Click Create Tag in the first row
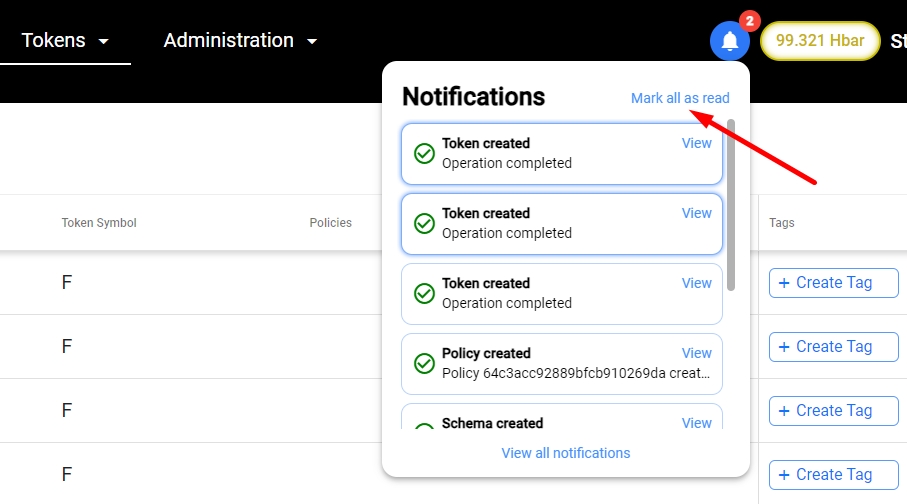Image resolution: width=907 pixels, height=504 pixels. point(833,283)
